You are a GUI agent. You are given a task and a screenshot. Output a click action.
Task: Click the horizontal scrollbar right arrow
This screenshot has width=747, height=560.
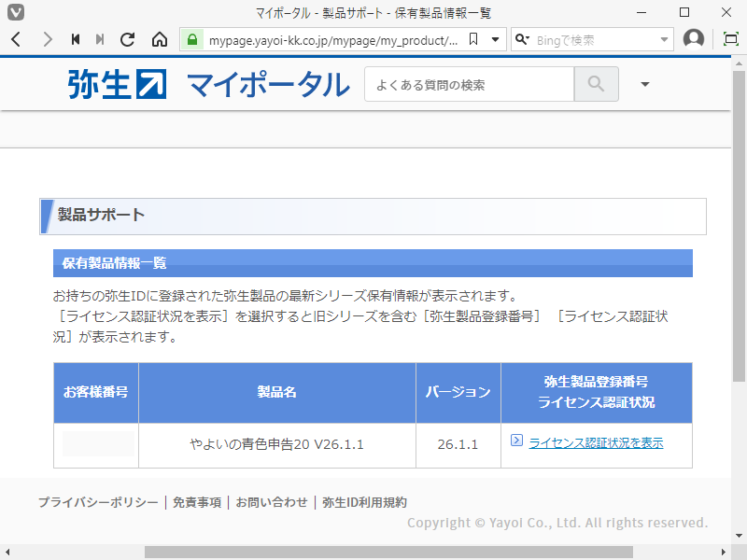pyautogui.click(x=724, y=552)
